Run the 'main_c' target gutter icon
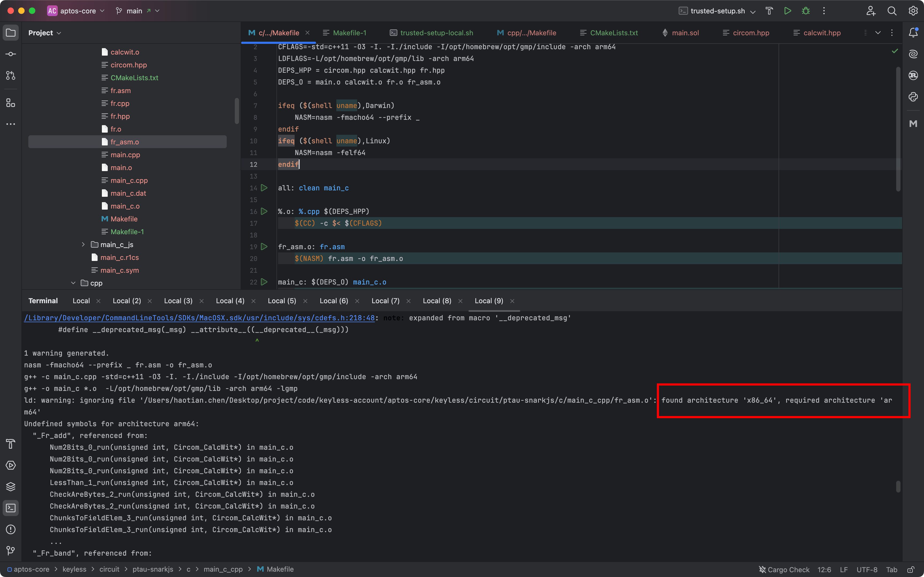Screen dimensions: 924x577 click(x=264, y=282)
